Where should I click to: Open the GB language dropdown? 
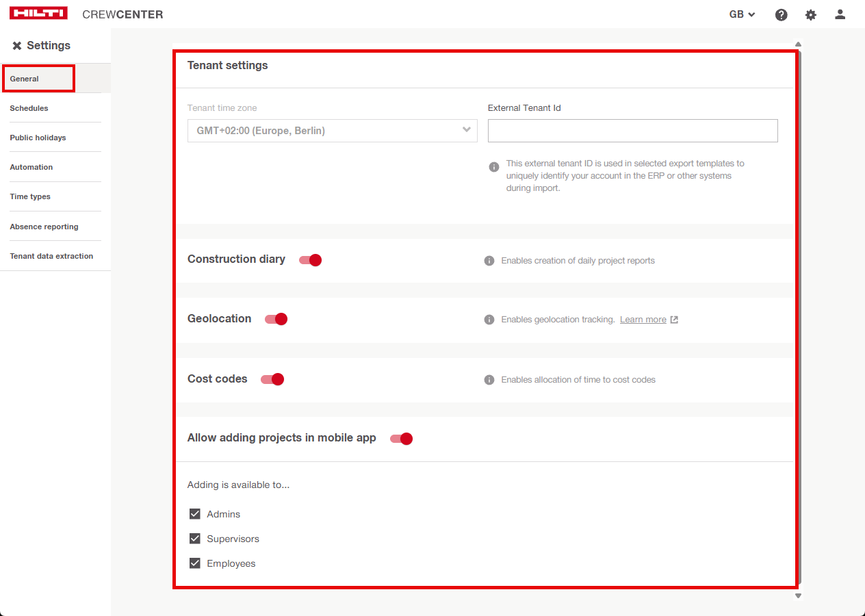tap(742, 14)
